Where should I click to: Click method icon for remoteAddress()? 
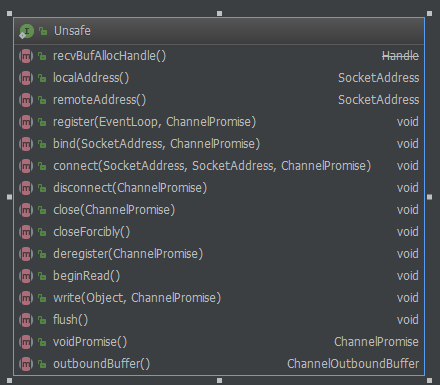(x=26, y=100)
